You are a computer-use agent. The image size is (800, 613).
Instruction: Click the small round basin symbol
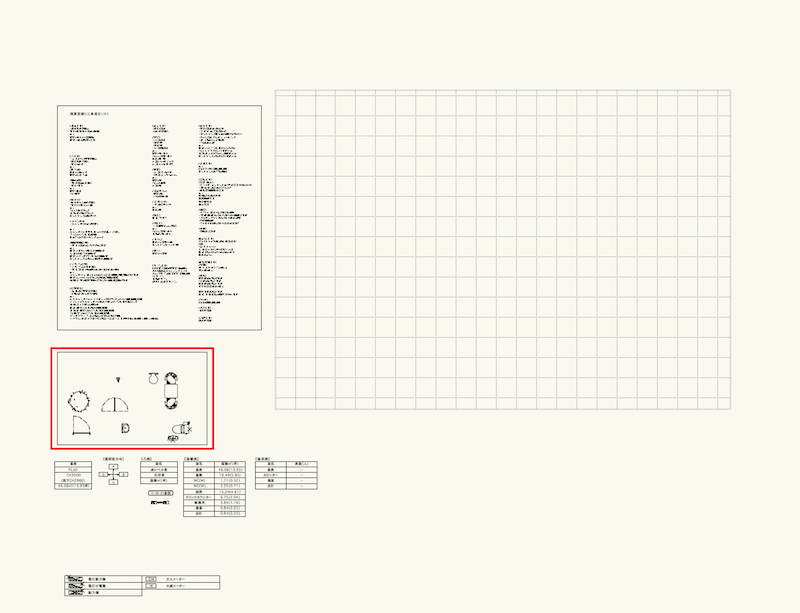tap(153, 377)
